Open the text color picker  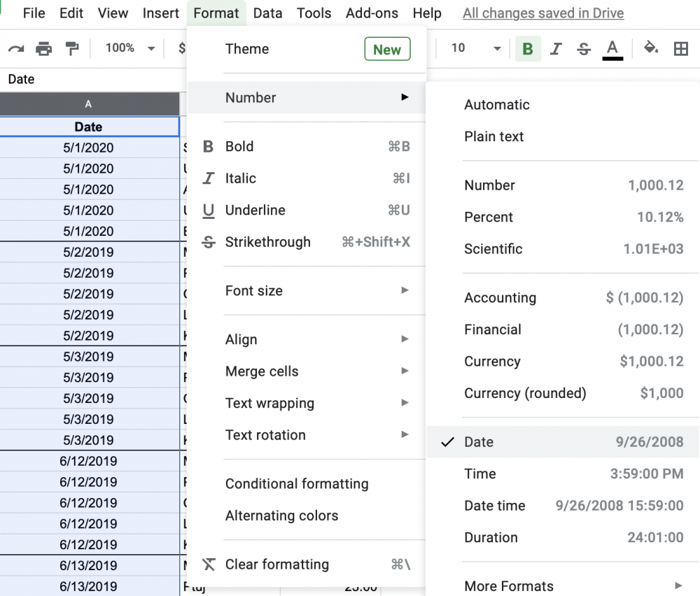[x=611, y=48]
